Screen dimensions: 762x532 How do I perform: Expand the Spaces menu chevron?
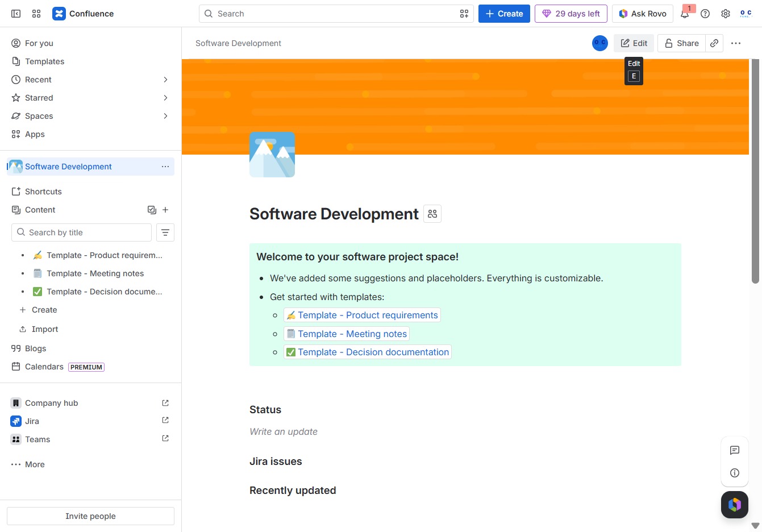point(165,116)
